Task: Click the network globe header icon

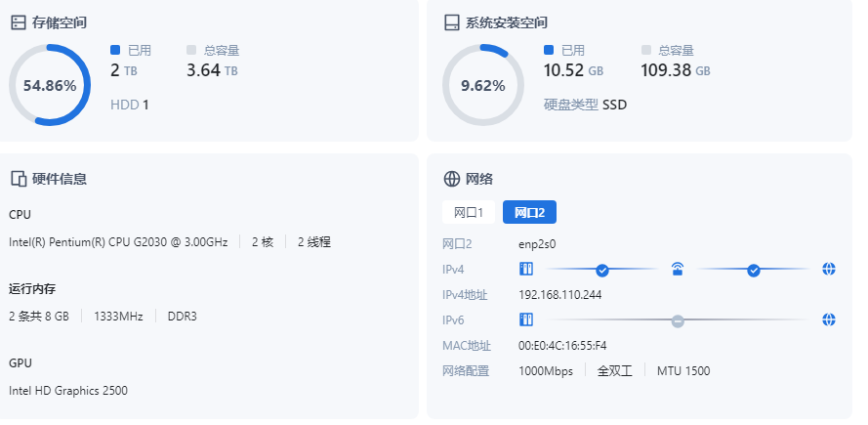Action: point(452,179)
